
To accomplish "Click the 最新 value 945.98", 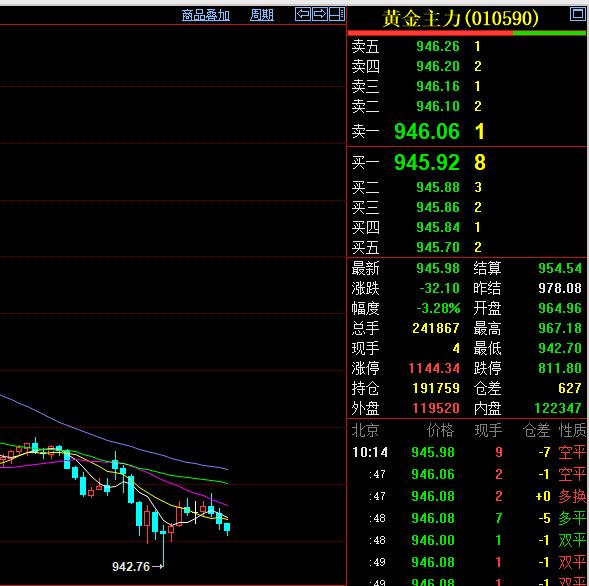I will (x=438, y=268).
